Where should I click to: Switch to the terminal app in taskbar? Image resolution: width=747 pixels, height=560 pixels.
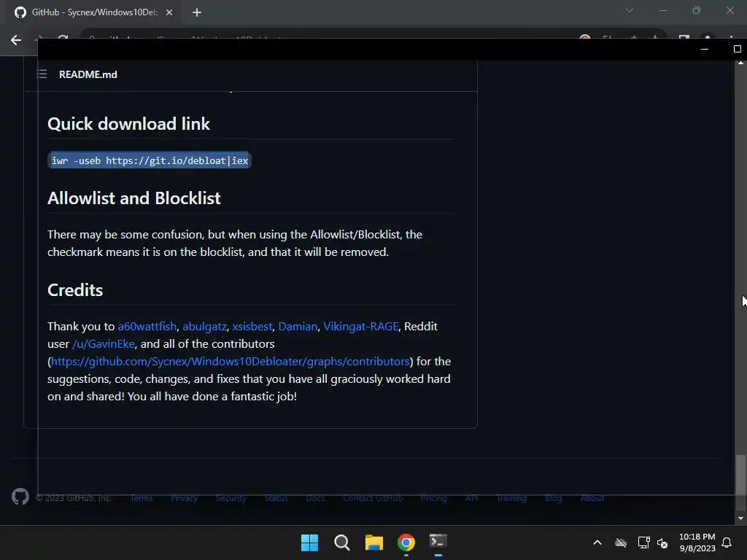point(438,542)
